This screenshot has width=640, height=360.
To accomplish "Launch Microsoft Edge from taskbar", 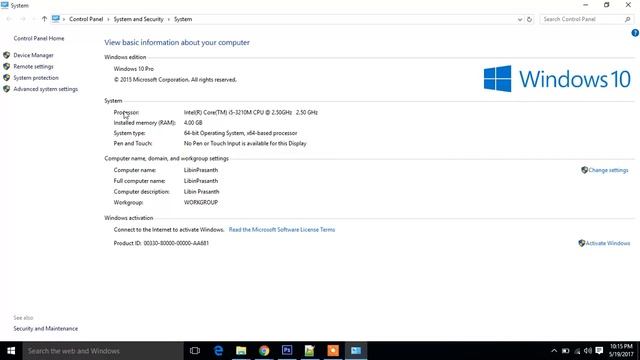I will 218,351.
